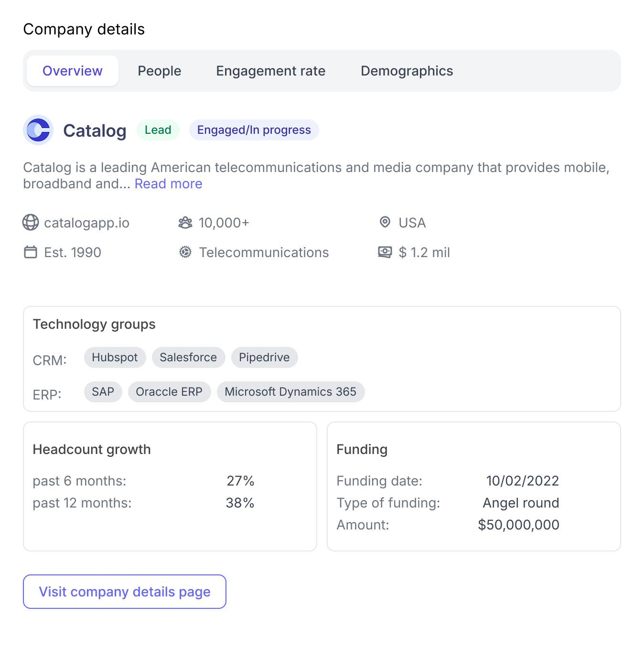The width and height of the screenshot is (644, 648).
Task: Click the globe website icon
Action: (x=31, y=223)
